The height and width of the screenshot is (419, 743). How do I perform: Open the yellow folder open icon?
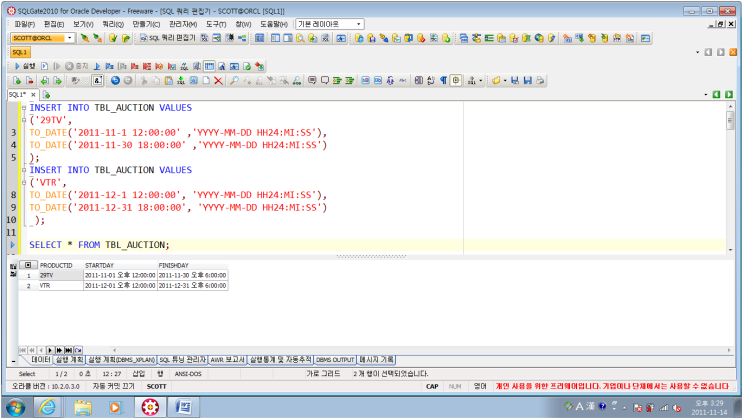click(496, 81)
